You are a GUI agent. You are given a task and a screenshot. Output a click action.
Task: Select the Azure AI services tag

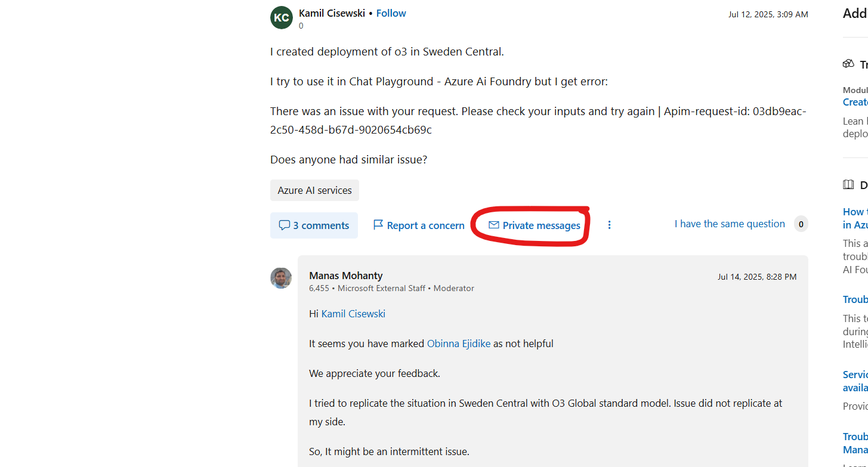(314, 190)
